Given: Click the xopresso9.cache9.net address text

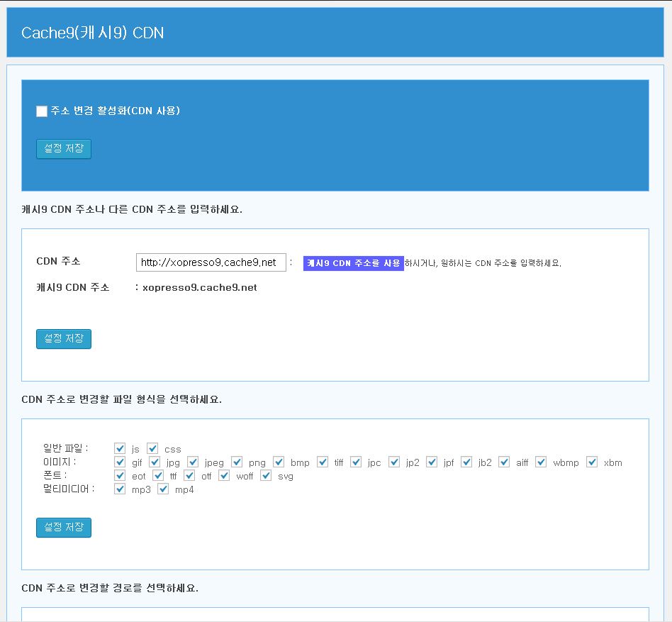Looking at the screenshot, I should [x=199, y=288].
